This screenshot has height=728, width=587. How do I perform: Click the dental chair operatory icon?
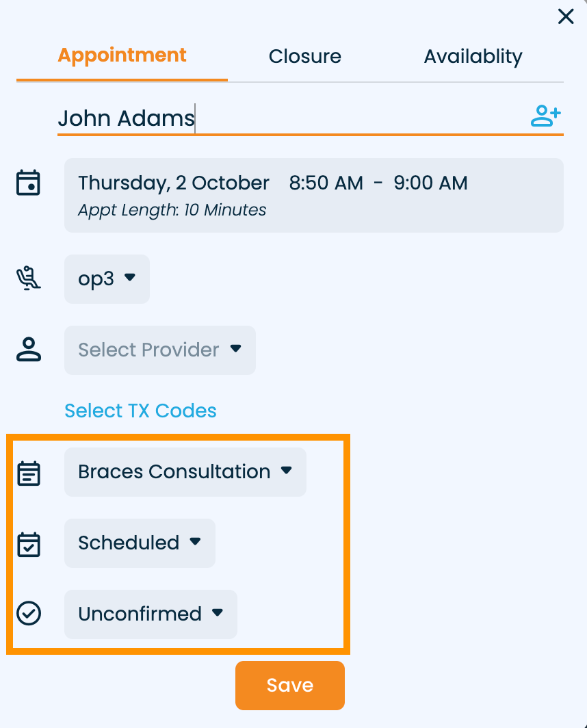pos(29,278)
